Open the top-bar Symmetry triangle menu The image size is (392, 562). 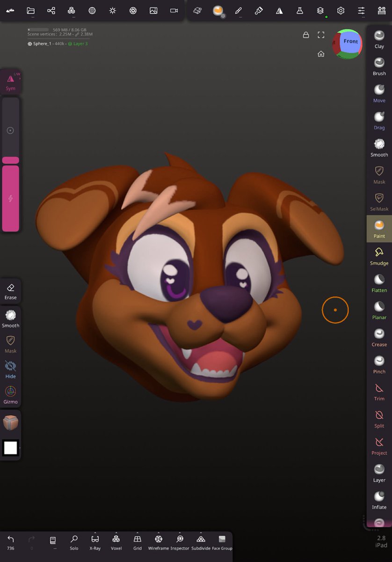(279, 10)
